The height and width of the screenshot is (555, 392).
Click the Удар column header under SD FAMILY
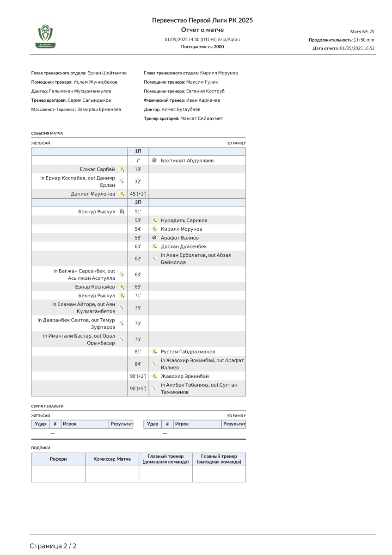click(153, 424)
